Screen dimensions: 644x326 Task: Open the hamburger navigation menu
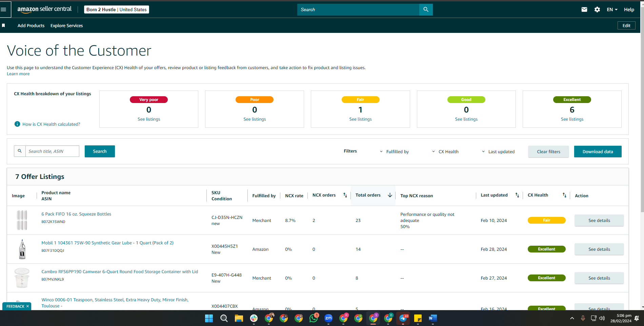pos(4,9)
